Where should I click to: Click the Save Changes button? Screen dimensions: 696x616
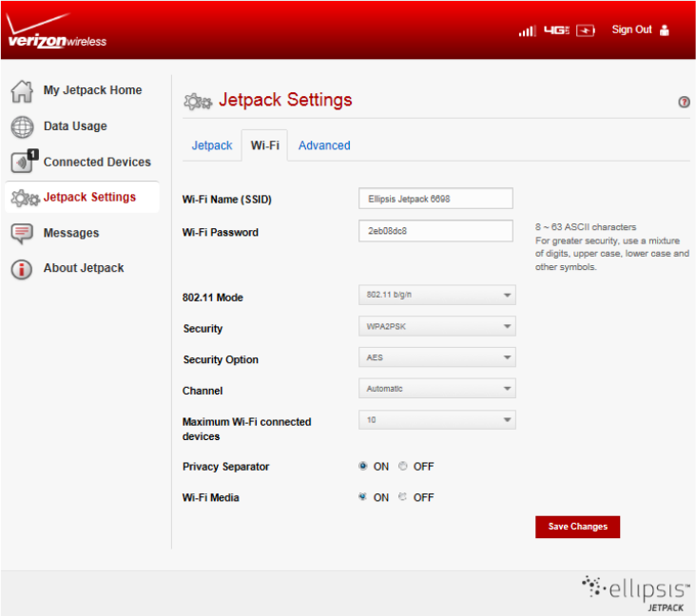click(x=577, y=527)
